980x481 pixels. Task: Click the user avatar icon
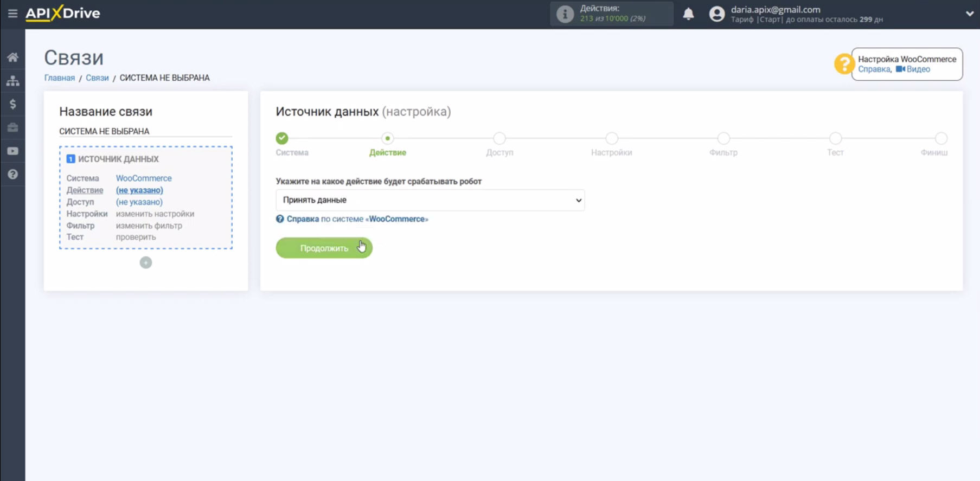[717, 14]
